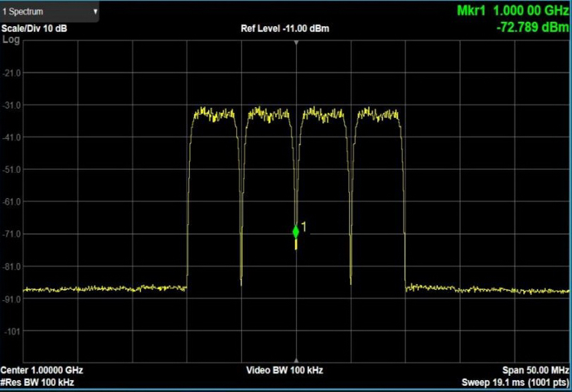Screen dimensions: 572x392
Task: Select the green Marker 1 diamond
Action: pos(296,231)
